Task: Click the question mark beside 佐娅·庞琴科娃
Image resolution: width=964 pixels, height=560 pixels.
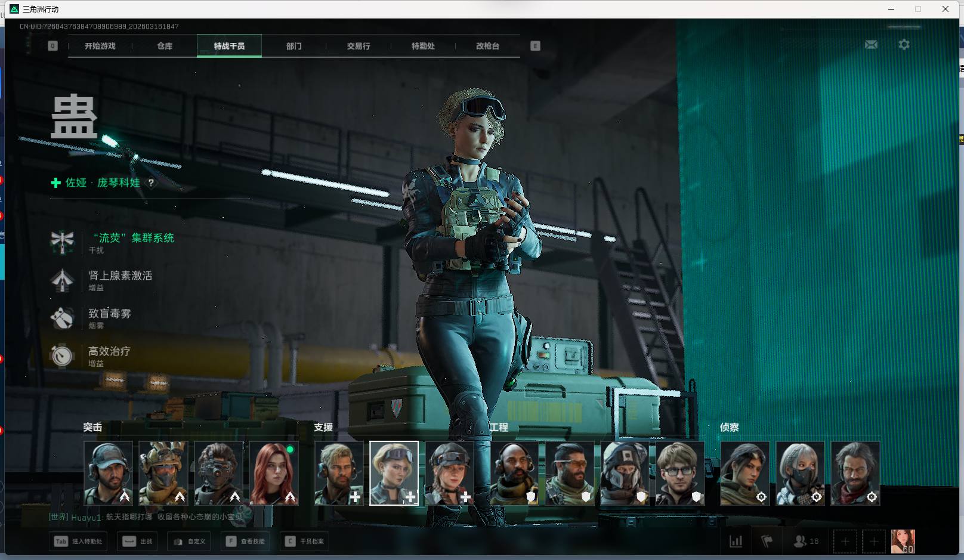Action: [x=151, y=183]
